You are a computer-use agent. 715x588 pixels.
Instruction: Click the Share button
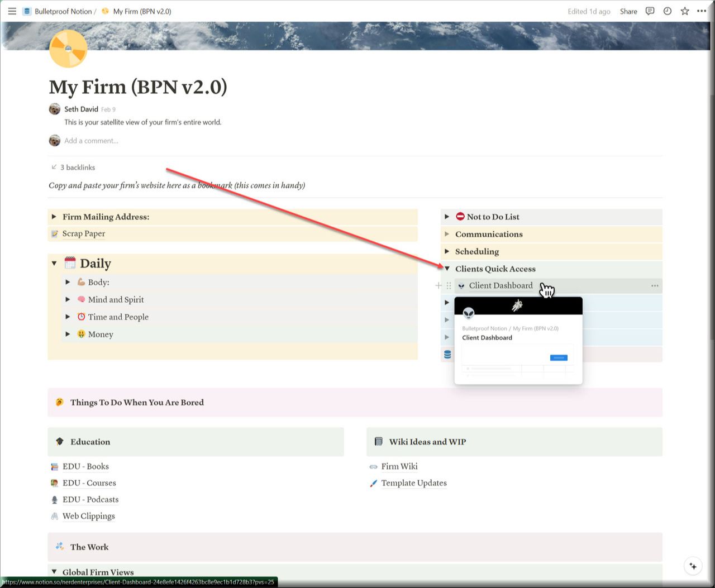tap(628, 11)
